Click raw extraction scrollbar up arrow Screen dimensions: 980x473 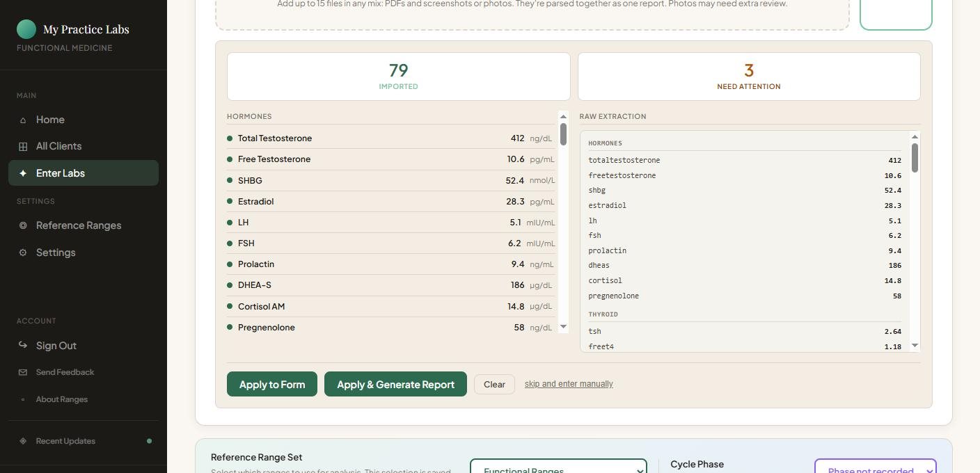pos(915,136)
